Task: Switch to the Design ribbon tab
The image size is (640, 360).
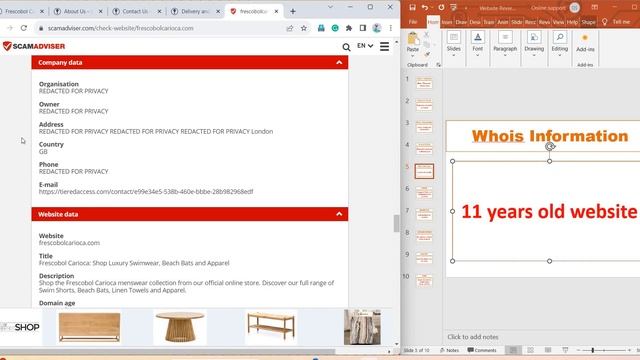Action: [475, 22]
